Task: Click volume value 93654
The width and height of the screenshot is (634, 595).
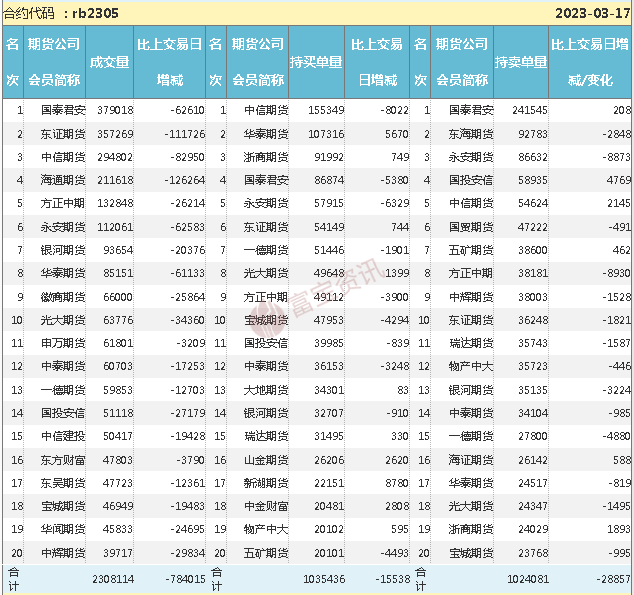Action: [118, 250]
